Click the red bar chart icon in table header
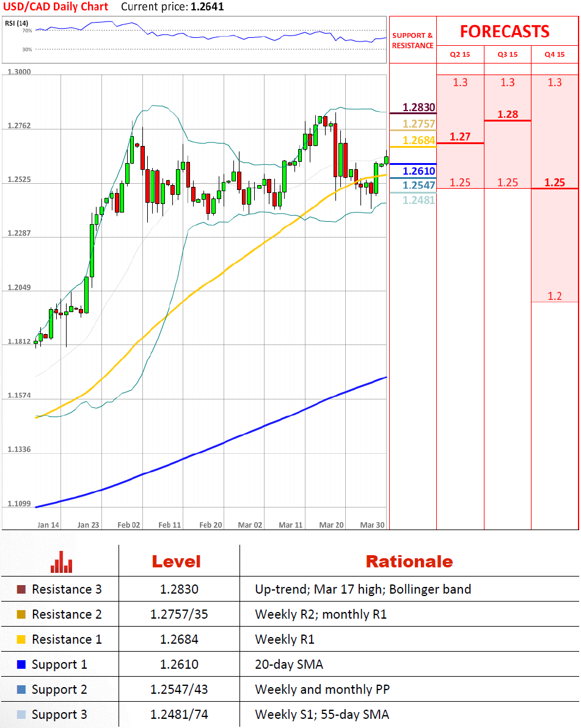Screen dimensions: 581x728 (61, 562)
